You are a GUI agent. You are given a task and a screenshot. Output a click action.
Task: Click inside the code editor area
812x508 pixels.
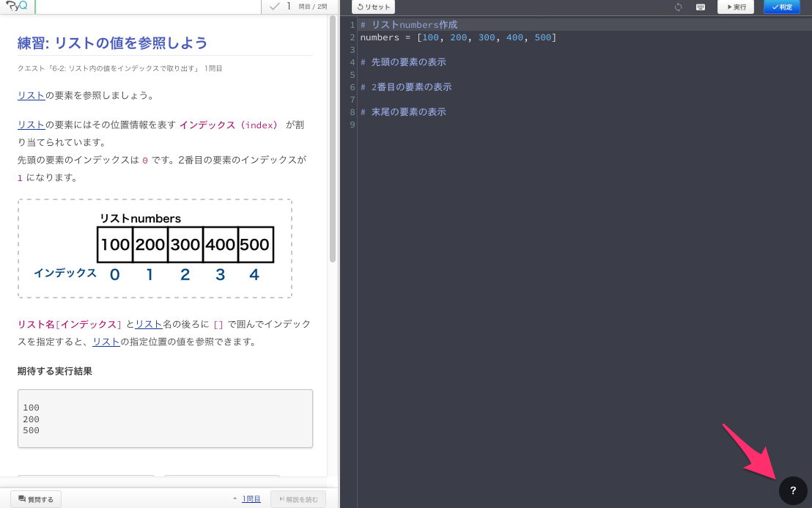click(x=550, y=220)
